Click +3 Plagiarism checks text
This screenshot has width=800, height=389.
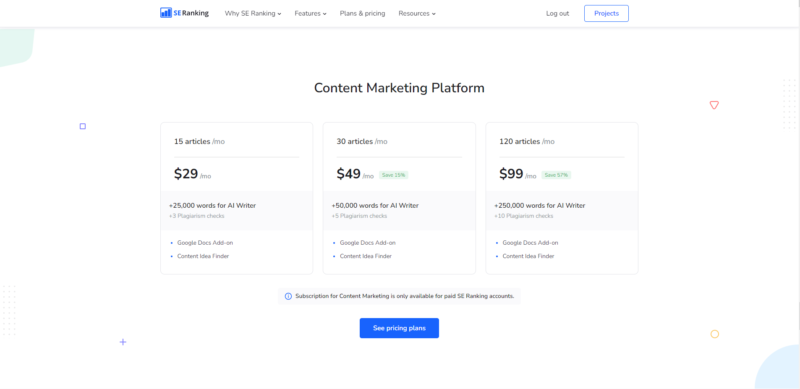[196, 216]
